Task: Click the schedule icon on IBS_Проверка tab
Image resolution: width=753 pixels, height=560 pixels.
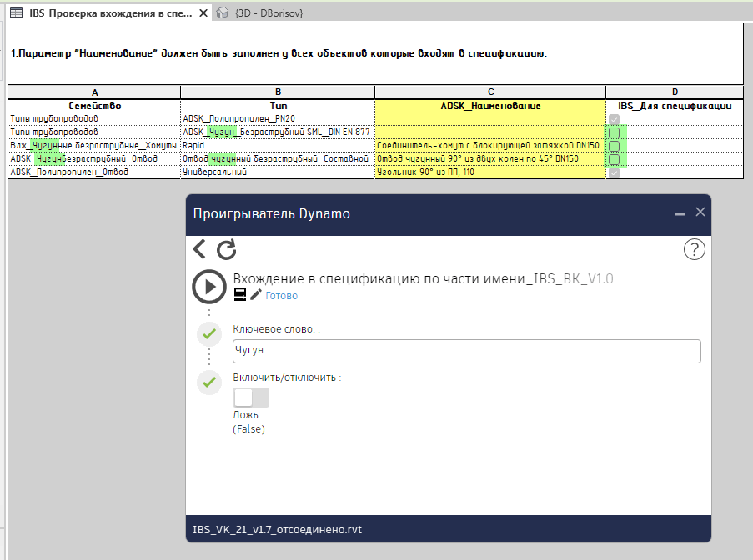Action: coord(17,13)
